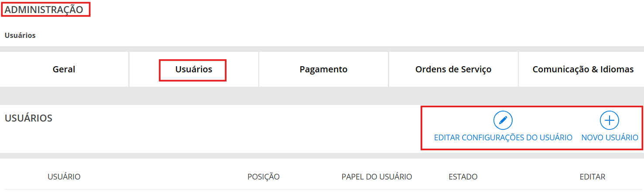
Task: Go to the Ordens de Serviço tab
Action: [x=453, y=69]
